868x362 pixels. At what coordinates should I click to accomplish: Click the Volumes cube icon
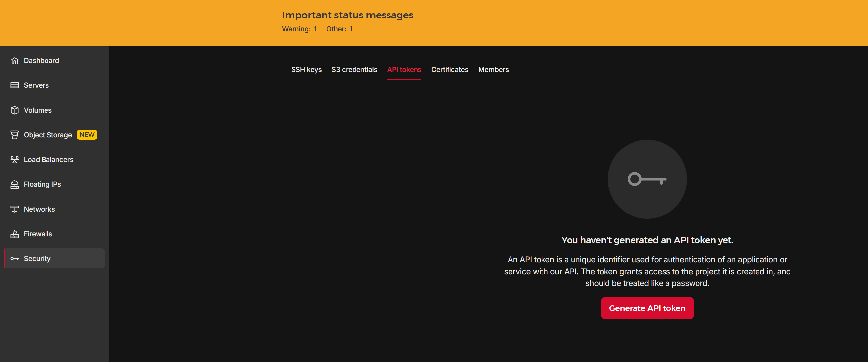15,110
